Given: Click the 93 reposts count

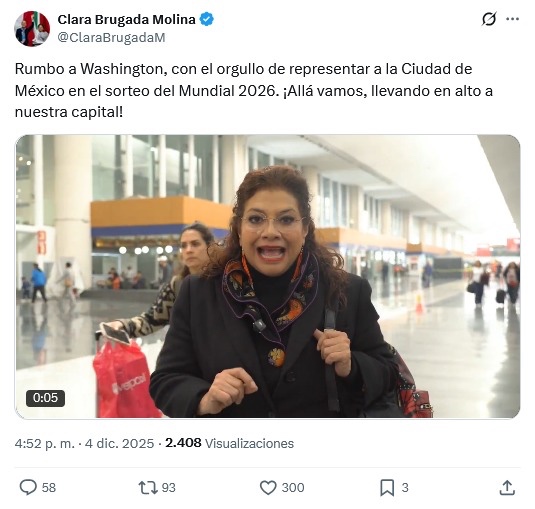Looking at the screenshot, I should [x=169, y=488].
